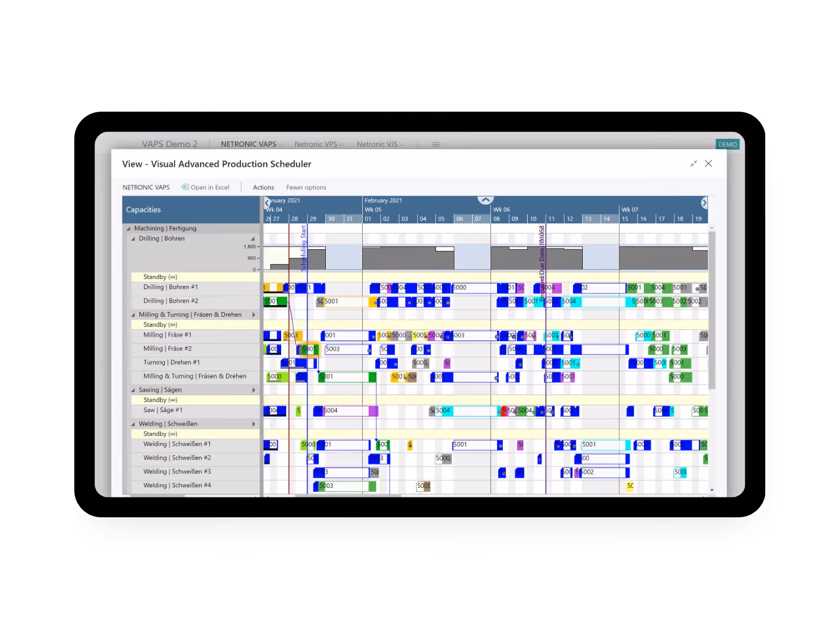Select the Drilling | Bohren #2 row
This screenshot has width=840, height=629.
pyautogui.click(x=195, y=301)
